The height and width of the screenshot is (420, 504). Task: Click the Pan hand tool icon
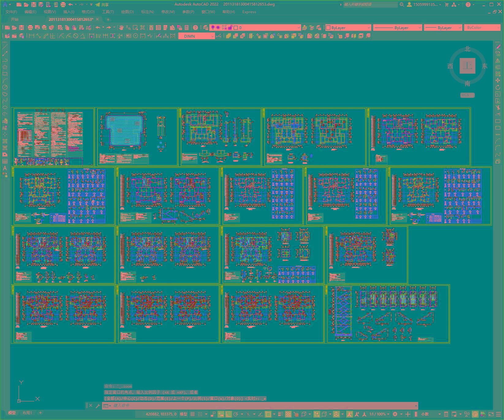121,28
